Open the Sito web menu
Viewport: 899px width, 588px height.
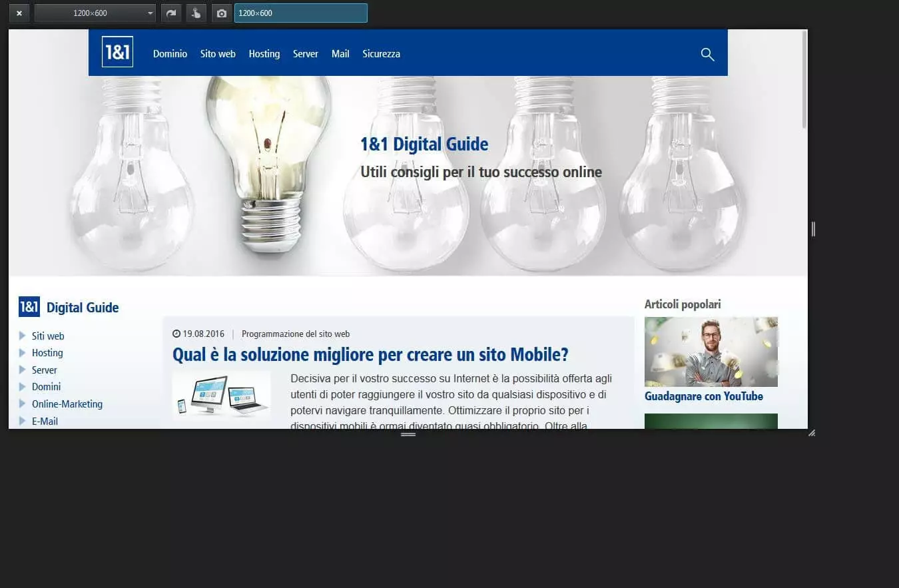[218, 54]
